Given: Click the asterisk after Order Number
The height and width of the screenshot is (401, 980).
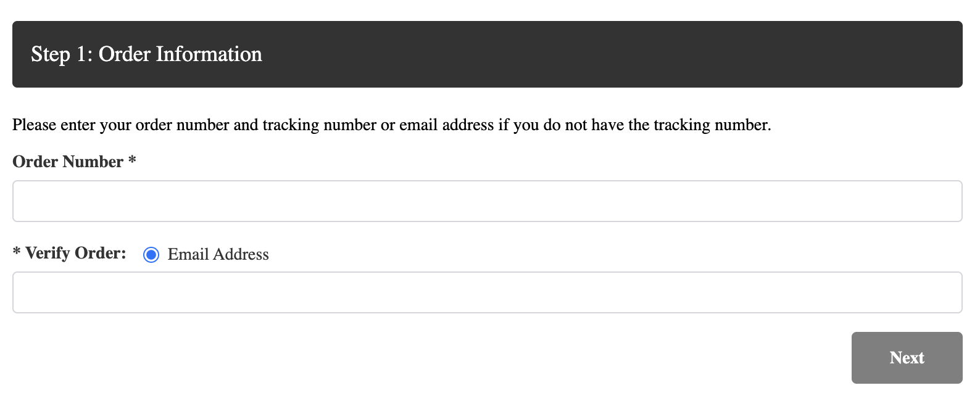Looking at the screenshot, I should 132,160.
